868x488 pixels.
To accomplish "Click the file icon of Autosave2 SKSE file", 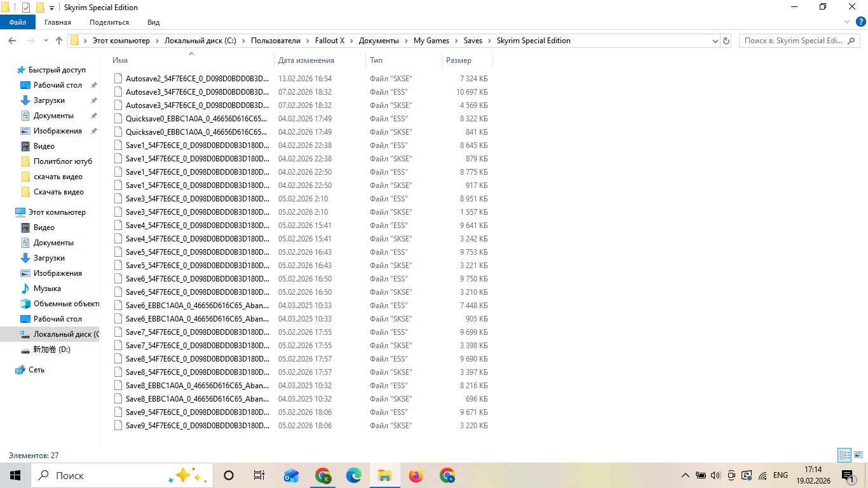I will pyautogui.click(x=118, y=79).
